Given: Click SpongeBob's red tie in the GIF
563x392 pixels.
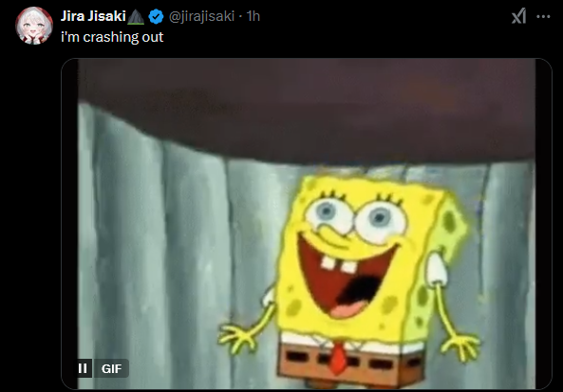Looking at the screenshot, I should 338,358.
